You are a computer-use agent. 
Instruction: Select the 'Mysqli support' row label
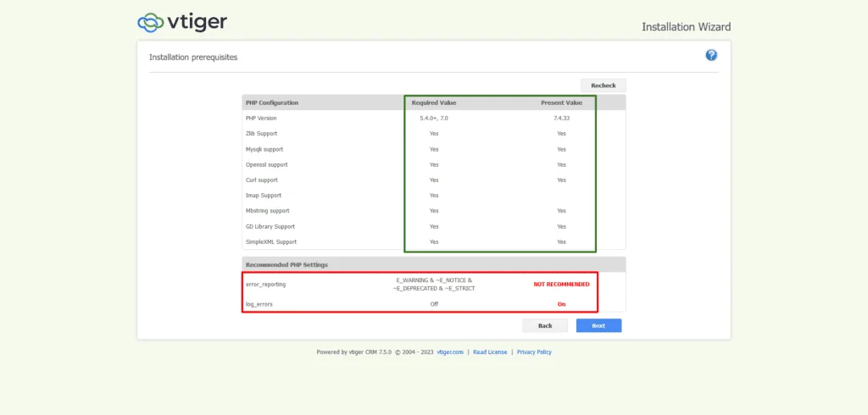[x=264, y=149]
